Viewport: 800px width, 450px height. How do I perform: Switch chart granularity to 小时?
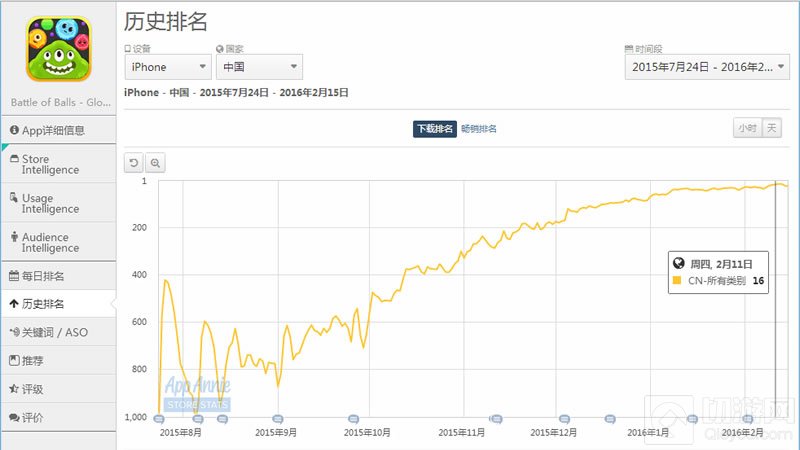[x=746, y=128]
